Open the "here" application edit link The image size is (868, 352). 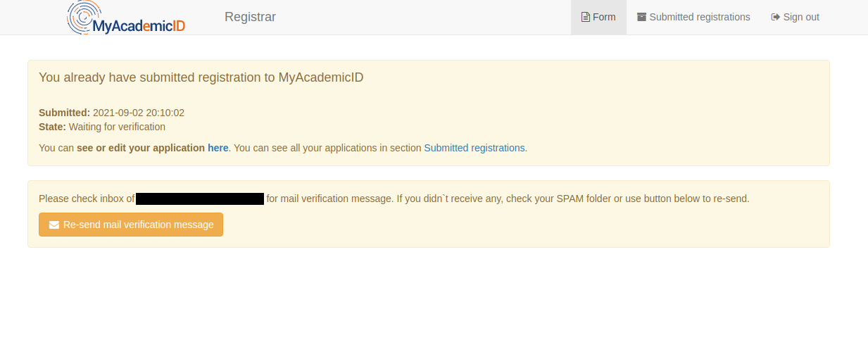(218, 148)
